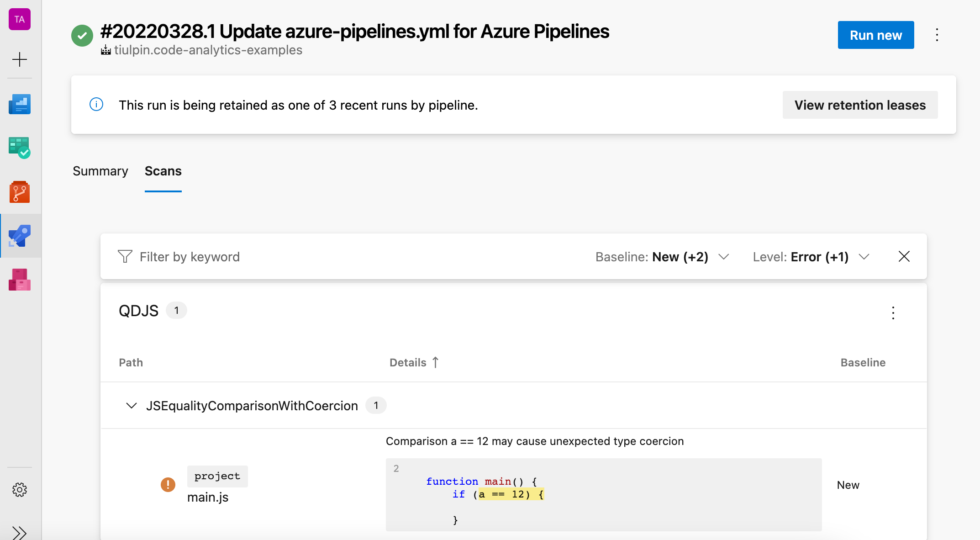Click the Baseline column header
The image size is (980, 540).
[x=863, y=362]
